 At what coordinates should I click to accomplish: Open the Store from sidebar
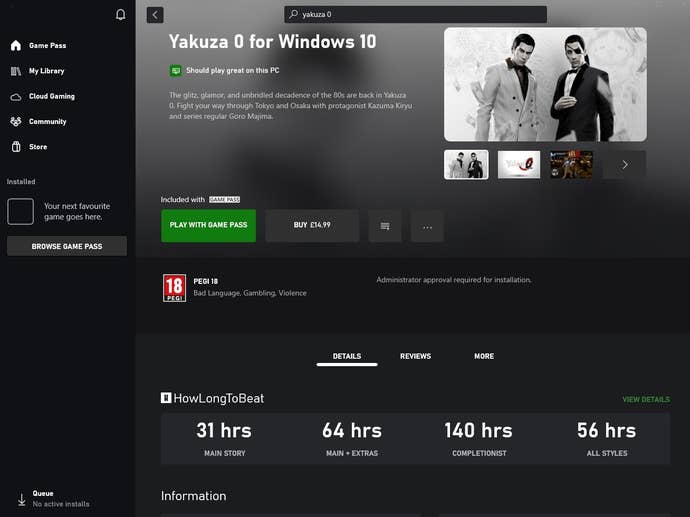point(37,147)
